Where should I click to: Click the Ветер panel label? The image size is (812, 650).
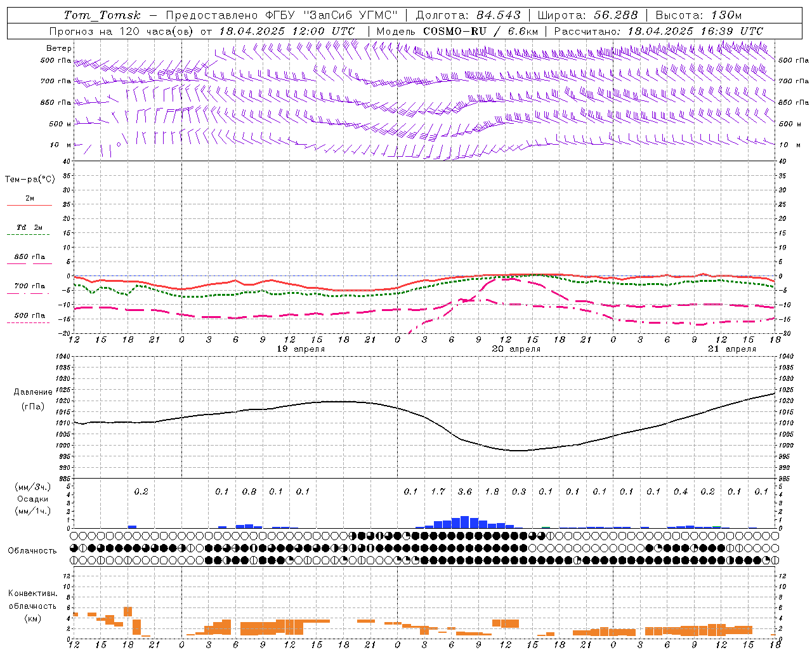59,48
